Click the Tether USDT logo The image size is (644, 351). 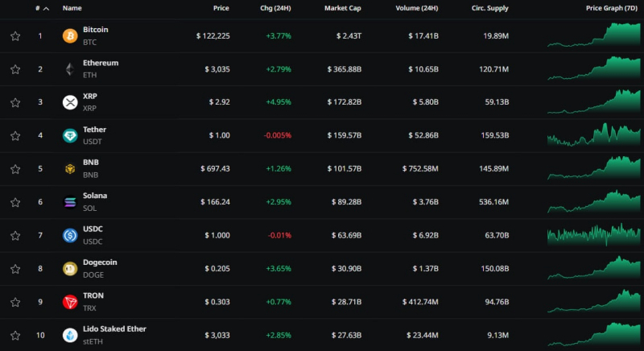[x=70, y=135]
